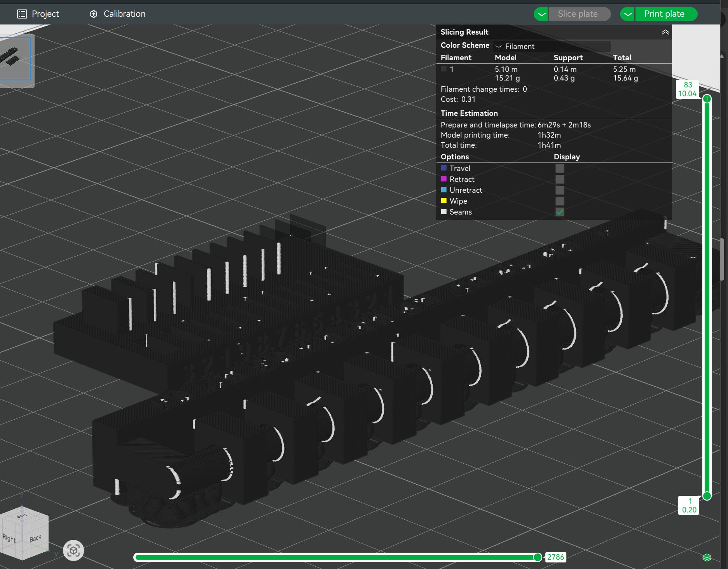This screenshot has height=569, width=728.
Task: Disable the Seams display checkbox
Action: click(560, 212)
